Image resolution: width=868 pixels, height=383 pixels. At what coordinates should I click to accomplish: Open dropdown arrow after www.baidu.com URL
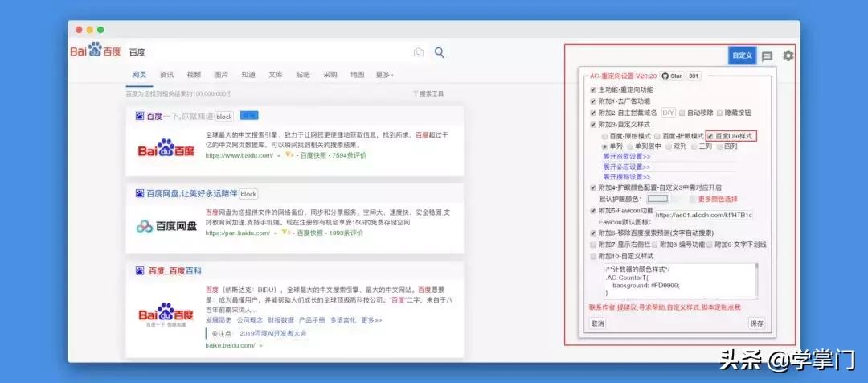point(280,156)
